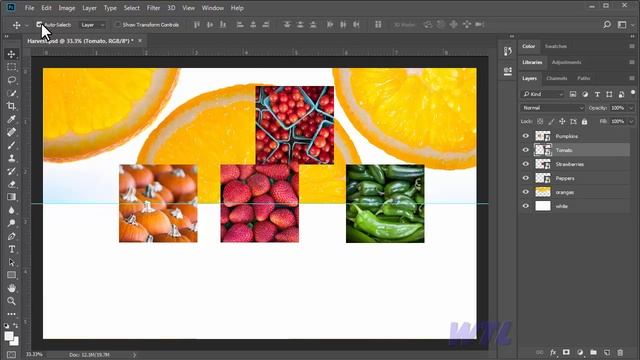Create new fill or adjustment layer
The width and height of the screenshot is (640, 360).
580,352
